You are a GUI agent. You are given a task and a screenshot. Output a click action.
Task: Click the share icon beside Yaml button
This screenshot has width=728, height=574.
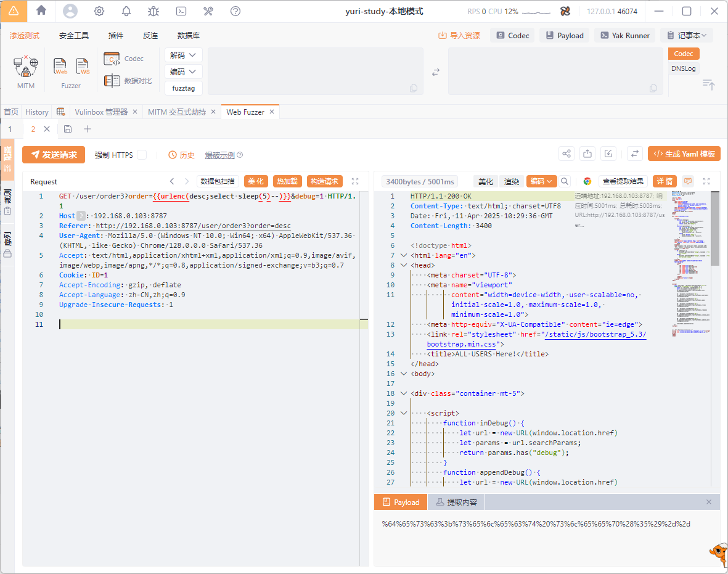566,154
